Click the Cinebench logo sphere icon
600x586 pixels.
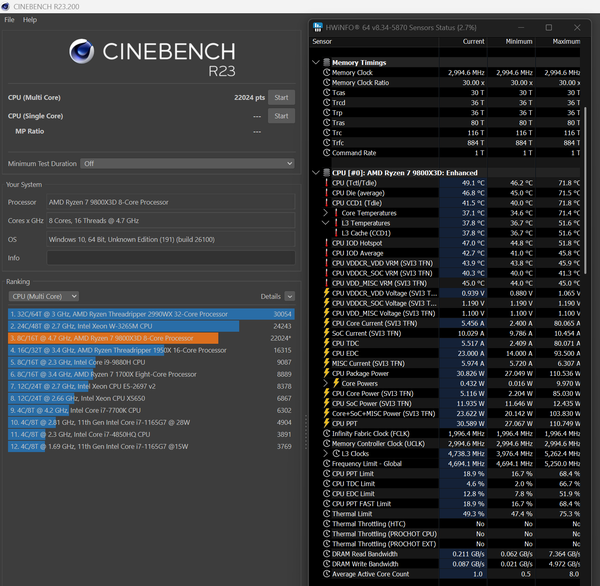click(x=82, y=51)
